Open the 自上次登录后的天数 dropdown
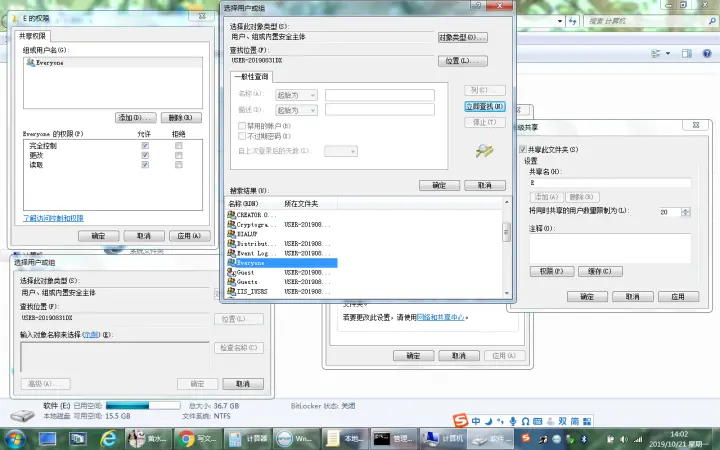Screen dimensions: 720x450 pos(341,151)
